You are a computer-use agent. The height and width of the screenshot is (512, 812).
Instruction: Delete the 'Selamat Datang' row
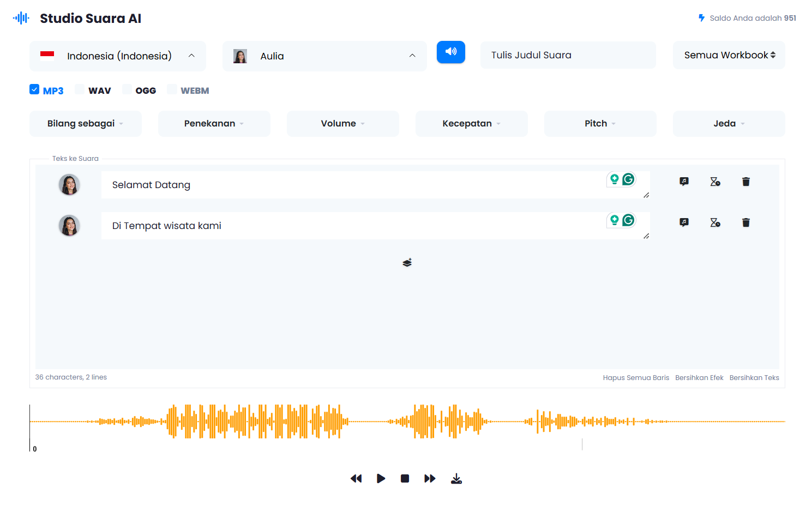pos(745,182)
